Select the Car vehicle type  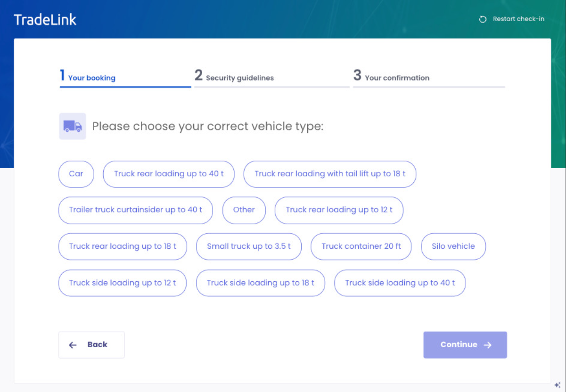coord(76,174)
